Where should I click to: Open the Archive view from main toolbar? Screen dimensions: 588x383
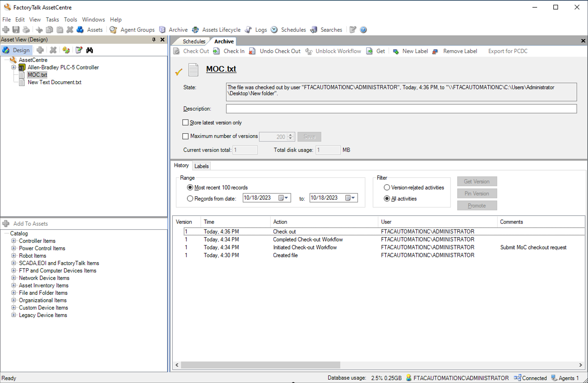click(x=173, y=30)
